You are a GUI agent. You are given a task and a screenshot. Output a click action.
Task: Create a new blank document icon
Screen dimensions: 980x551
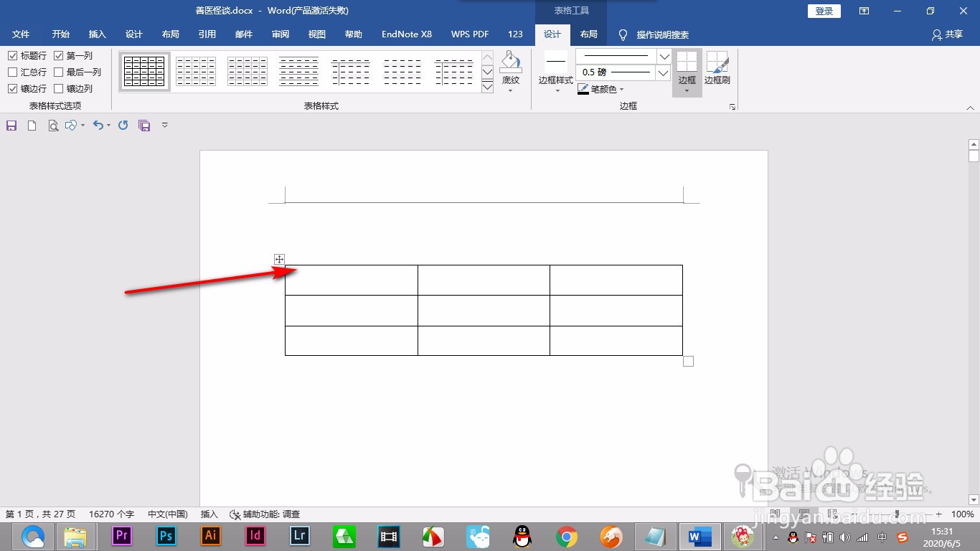[32, 126]
